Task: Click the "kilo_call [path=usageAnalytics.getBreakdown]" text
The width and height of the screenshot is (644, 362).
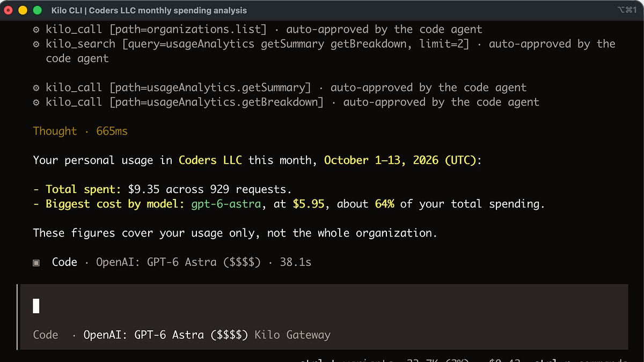Action: [x=185, y=102]
